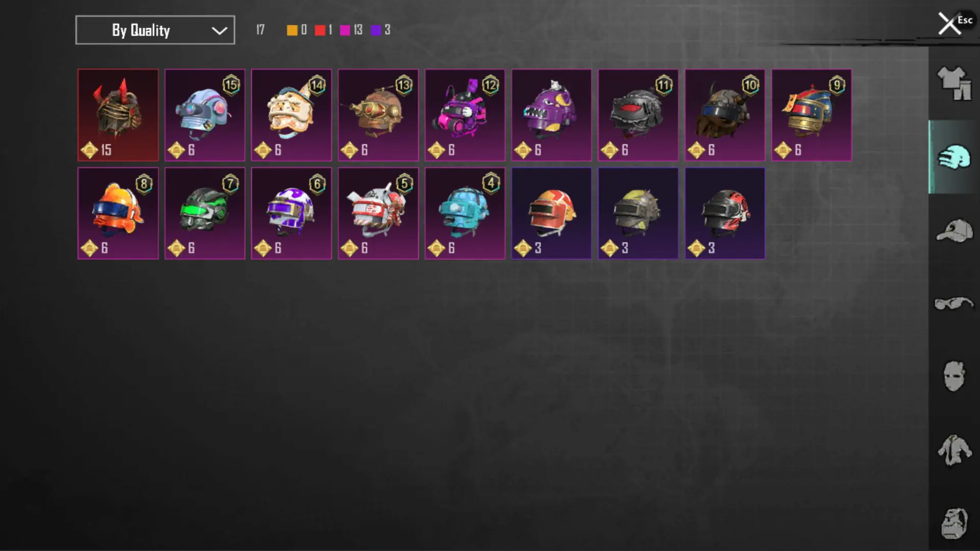Open the backpack category icon
This screenshot has height=551, width=980.
point(954,523)
